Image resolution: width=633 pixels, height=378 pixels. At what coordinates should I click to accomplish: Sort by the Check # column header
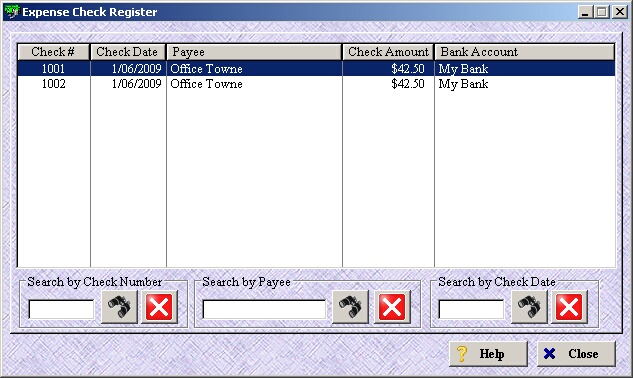tap(53, 52)
